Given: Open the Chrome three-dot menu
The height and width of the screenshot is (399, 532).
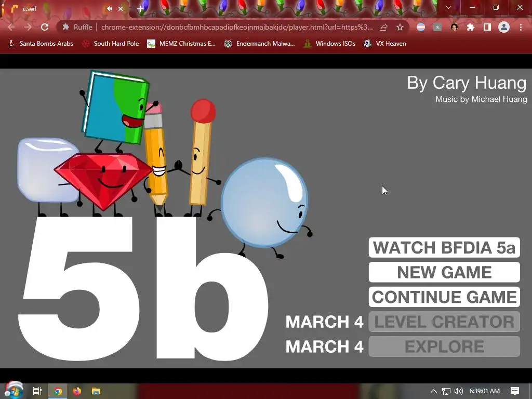Looking at the screenshot, I should pyautogui.click(x=521, y=27).
